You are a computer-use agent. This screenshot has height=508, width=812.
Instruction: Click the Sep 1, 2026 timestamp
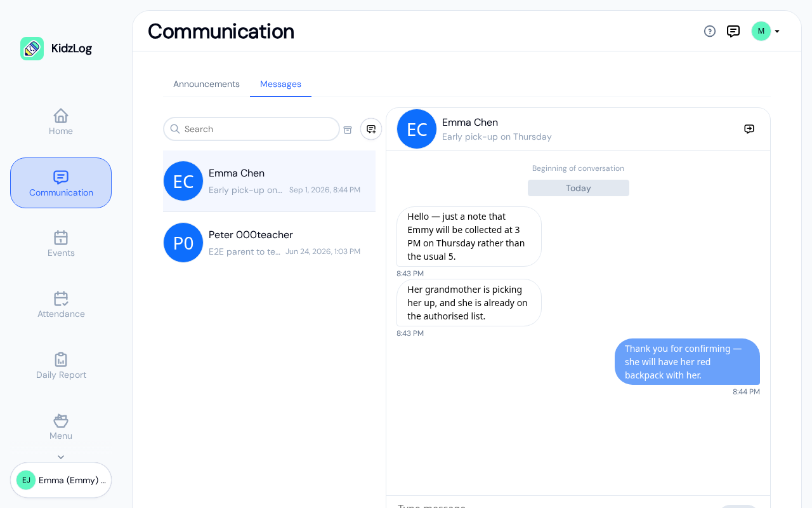(x=325, y=190)
